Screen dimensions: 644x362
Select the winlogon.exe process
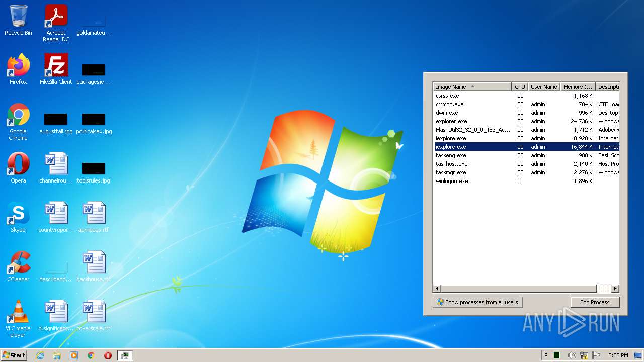pyautogui.click(x=527, y=181)
